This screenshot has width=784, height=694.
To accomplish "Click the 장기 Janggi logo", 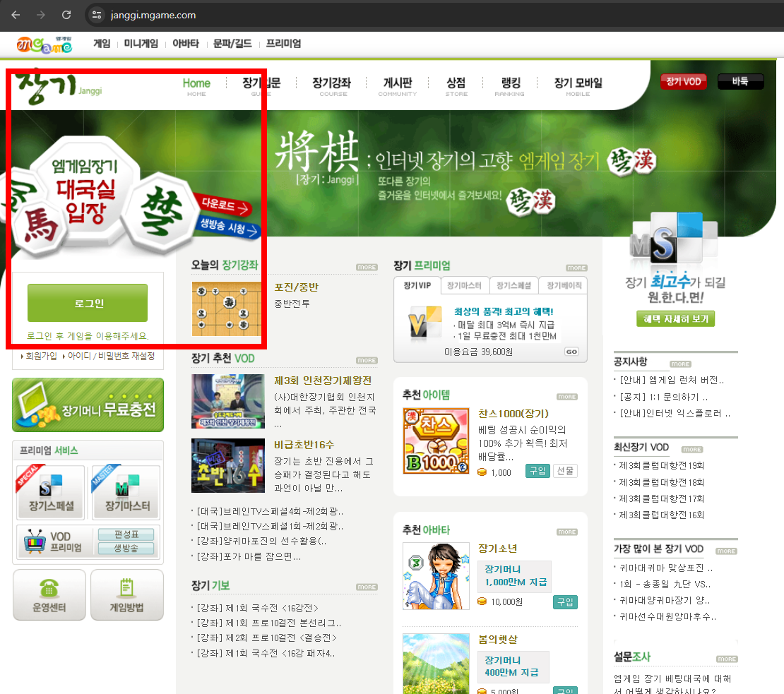I will [59, 88].
